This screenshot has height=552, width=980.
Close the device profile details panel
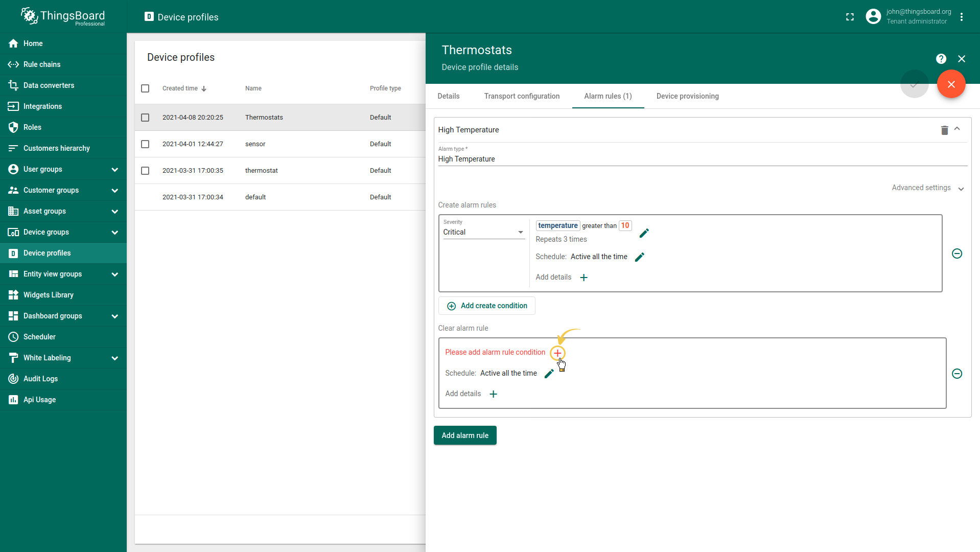coord(962,59)
